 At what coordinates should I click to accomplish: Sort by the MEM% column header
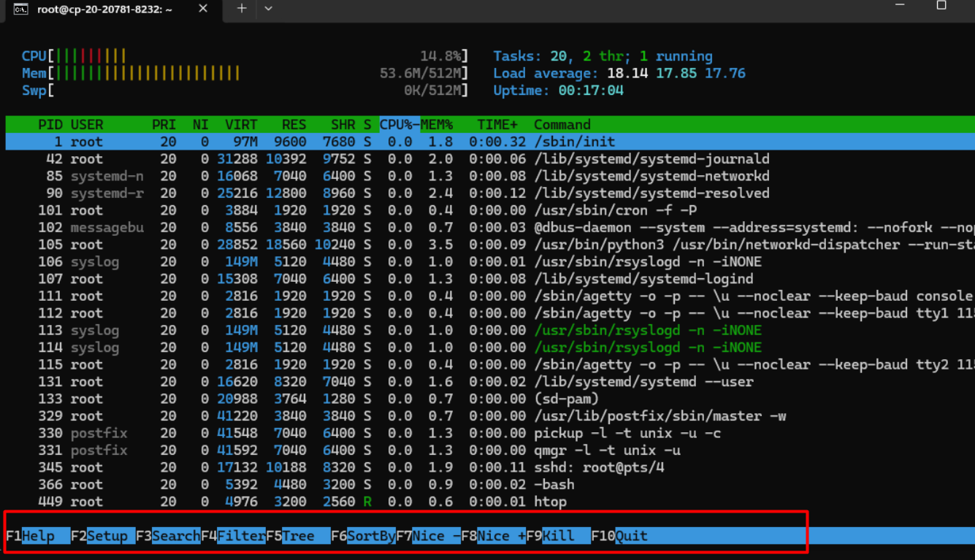[437, 125]
